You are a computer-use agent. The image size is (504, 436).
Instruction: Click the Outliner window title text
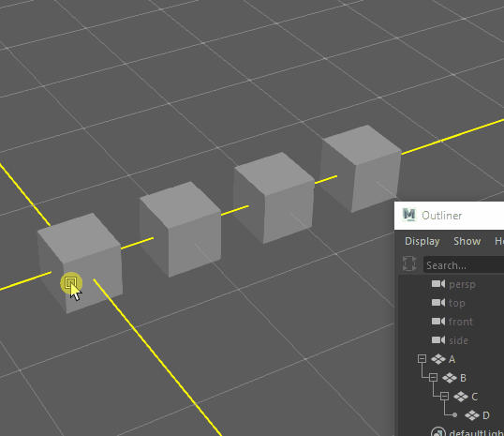pos(441,216)
